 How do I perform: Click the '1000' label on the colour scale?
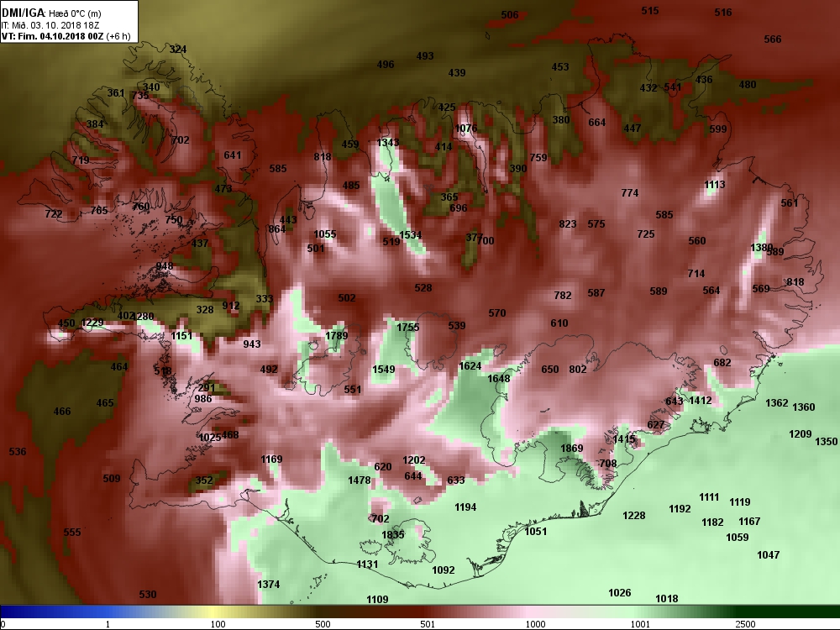[x=535, y=624]
